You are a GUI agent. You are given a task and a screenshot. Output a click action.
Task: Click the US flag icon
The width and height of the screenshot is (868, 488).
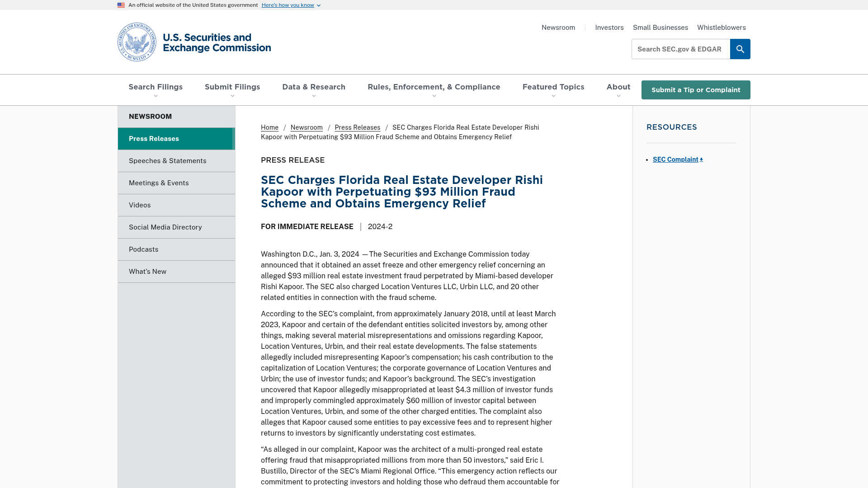[121, 5]
